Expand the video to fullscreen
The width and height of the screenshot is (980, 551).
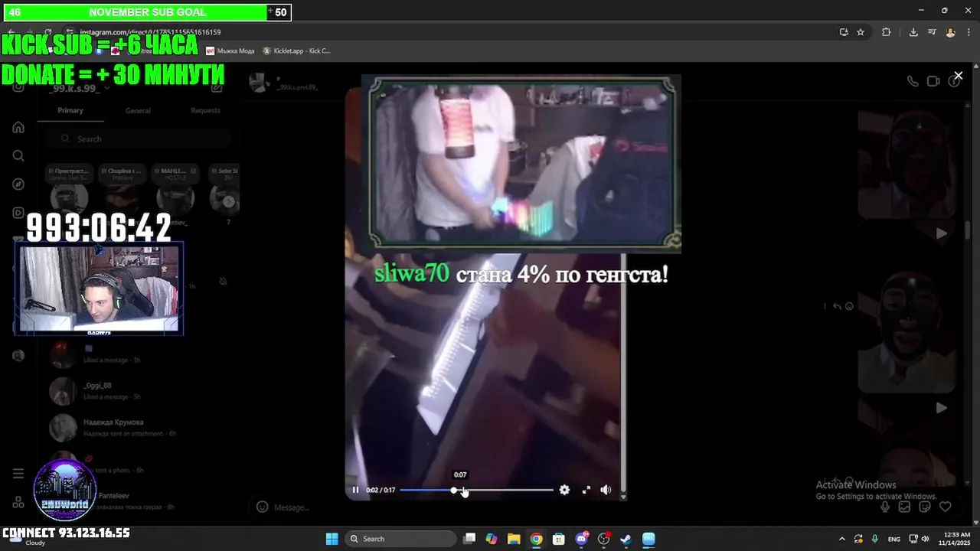click(x=586, y=490)
